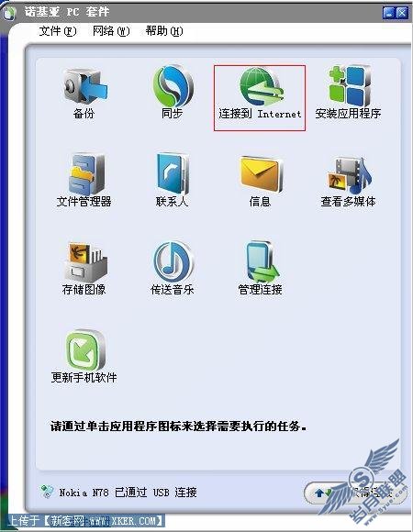
Task: Open the 联系人 contacts book icon
Action: 173,174
